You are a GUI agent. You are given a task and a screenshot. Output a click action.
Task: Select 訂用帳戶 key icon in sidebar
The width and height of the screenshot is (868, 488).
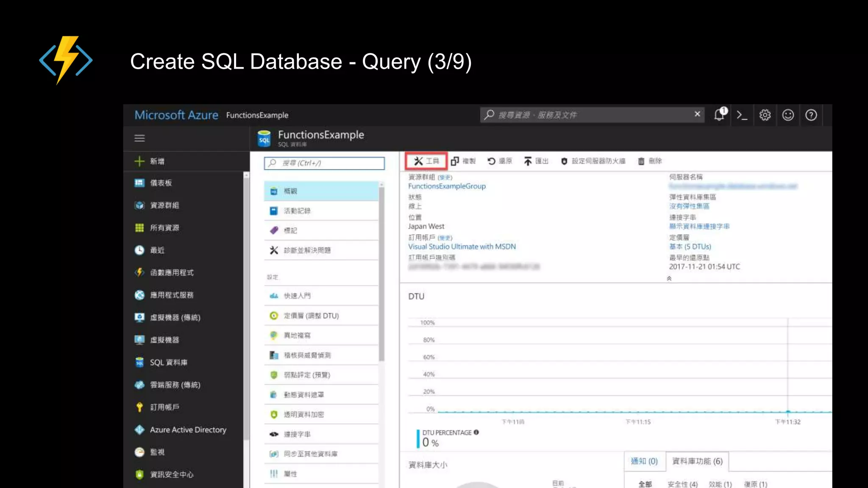(x=139, y=407)
